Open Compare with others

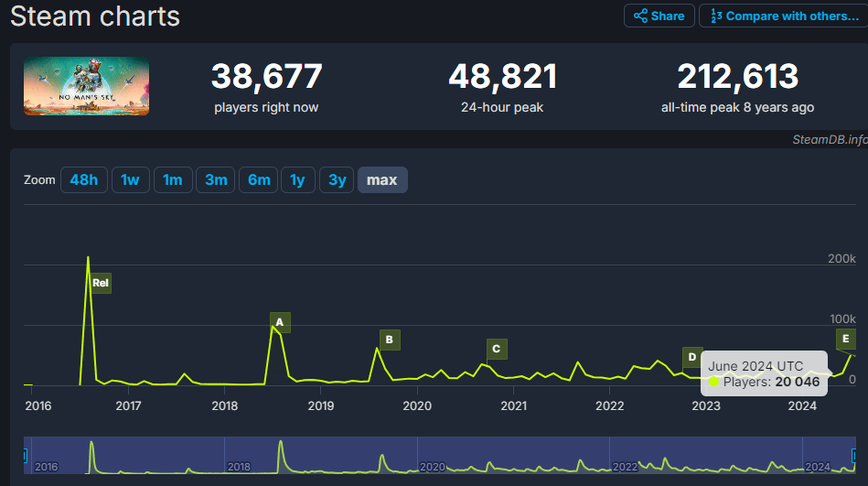(x=784, y=16)
